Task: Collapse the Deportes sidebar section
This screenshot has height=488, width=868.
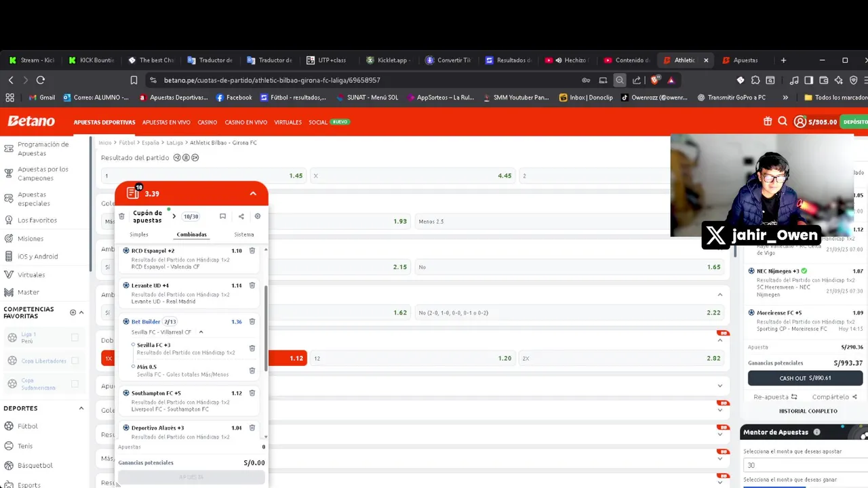Action: click(x=81, y=408)
